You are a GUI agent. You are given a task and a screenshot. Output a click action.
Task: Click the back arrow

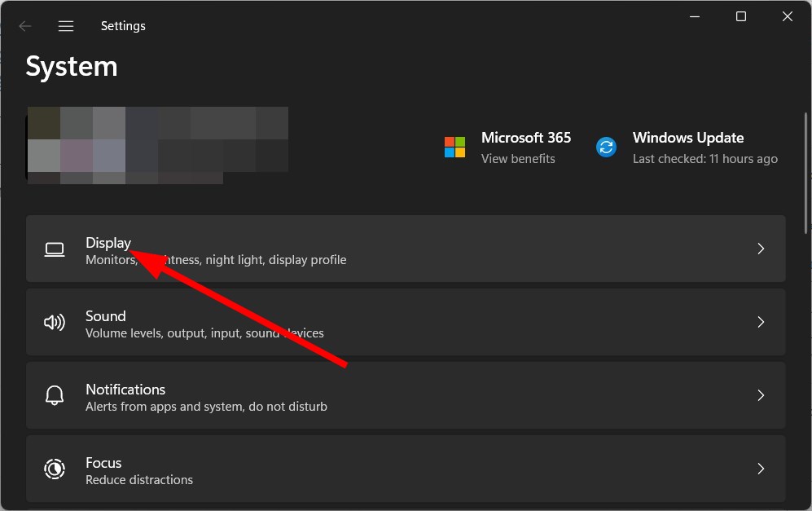click(x=25, y=25)
